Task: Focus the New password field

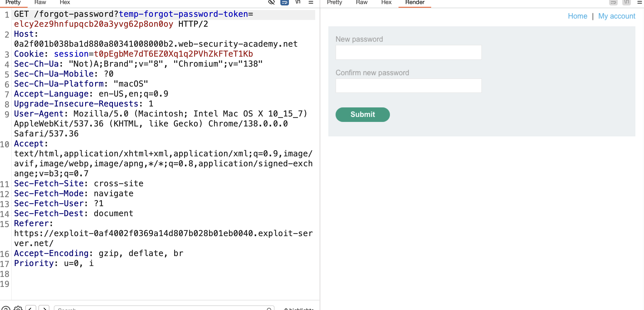Action: pyautogui.click(x=408, y=52)
